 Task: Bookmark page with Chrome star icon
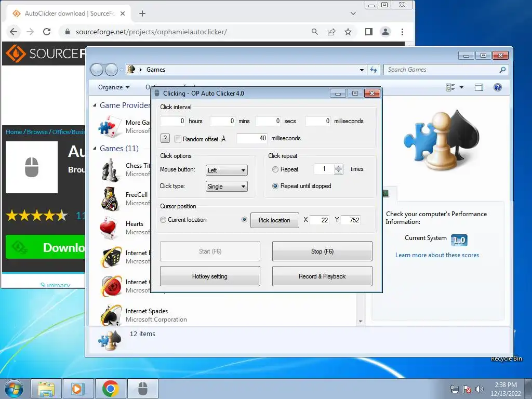pos(348,32)
